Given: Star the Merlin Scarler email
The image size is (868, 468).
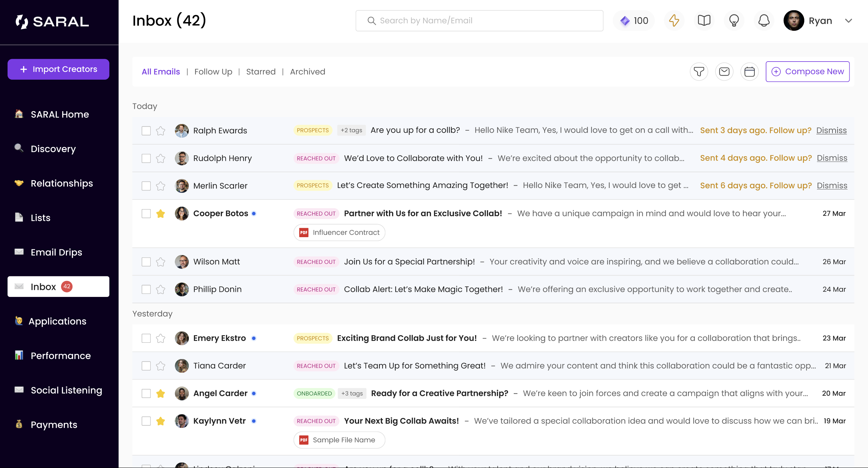Looking at the screenshot, I should 160,186.
